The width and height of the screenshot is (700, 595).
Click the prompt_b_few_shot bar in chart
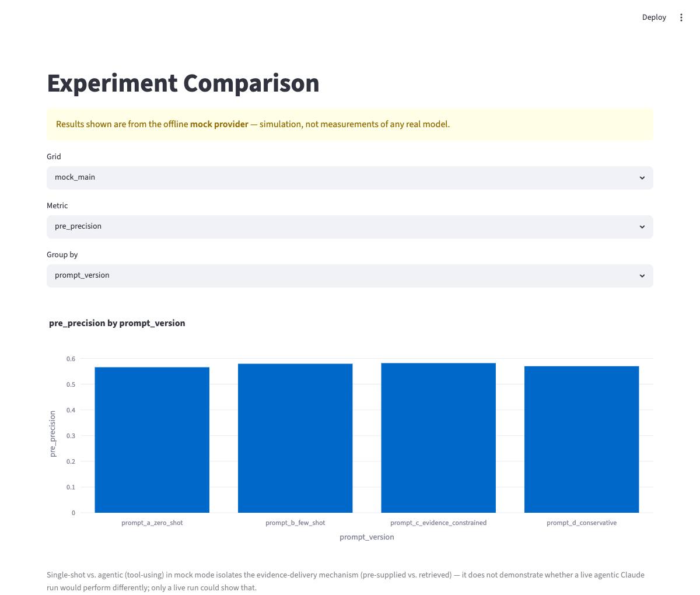(295, 438)
